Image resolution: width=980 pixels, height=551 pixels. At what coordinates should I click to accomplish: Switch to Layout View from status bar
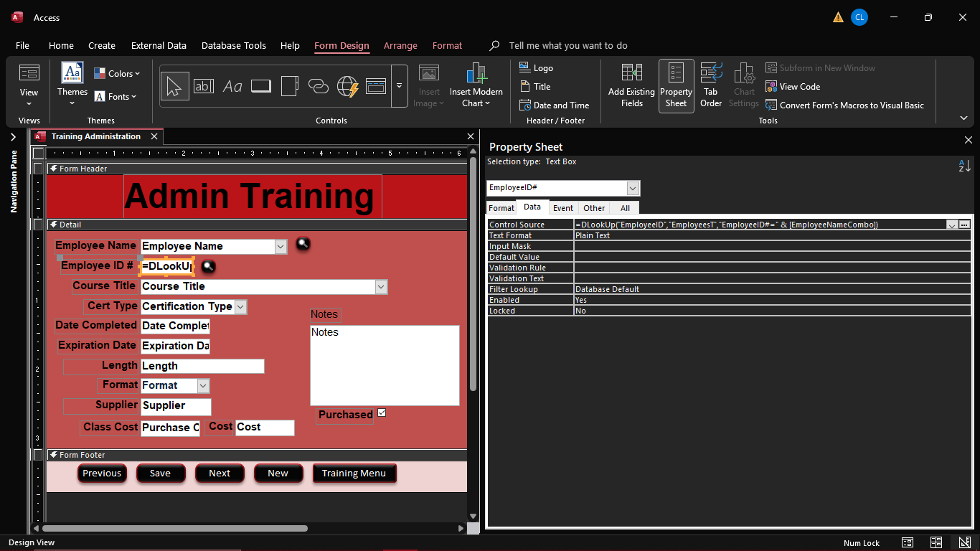[x=936, y=542]
